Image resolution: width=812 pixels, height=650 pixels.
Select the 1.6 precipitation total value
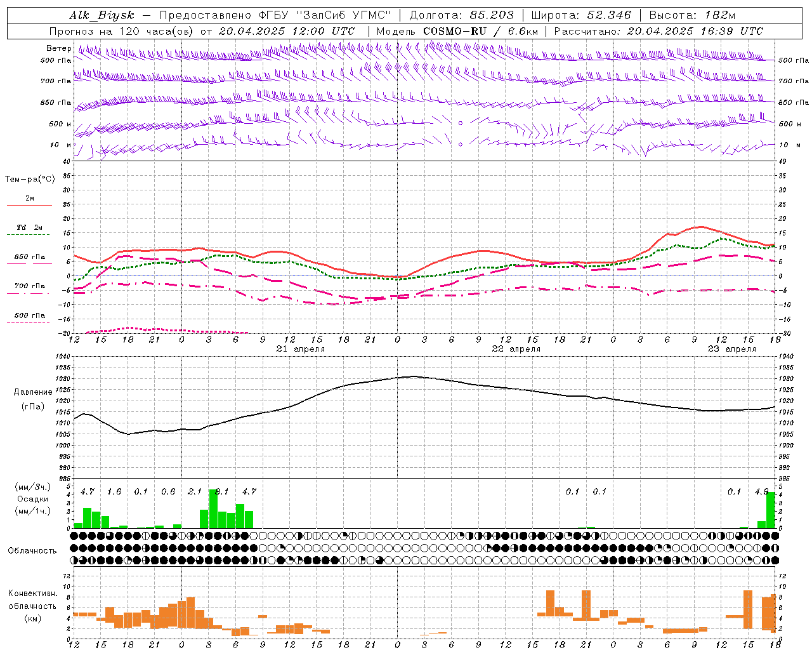point(114,491)
